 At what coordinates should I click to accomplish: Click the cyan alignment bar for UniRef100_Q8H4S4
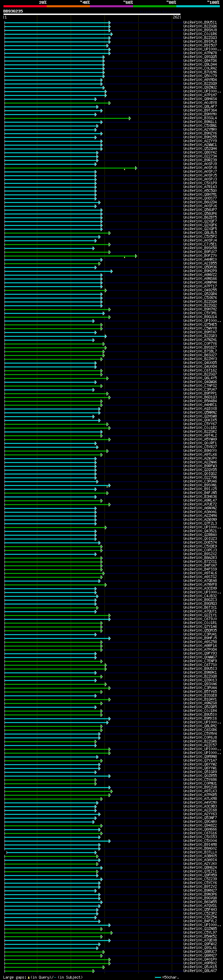50,99
